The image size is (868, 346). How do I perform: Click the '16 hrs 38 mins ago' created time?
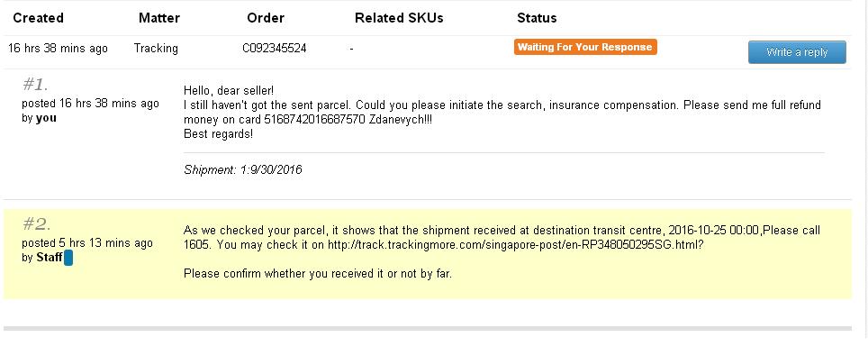58,48
